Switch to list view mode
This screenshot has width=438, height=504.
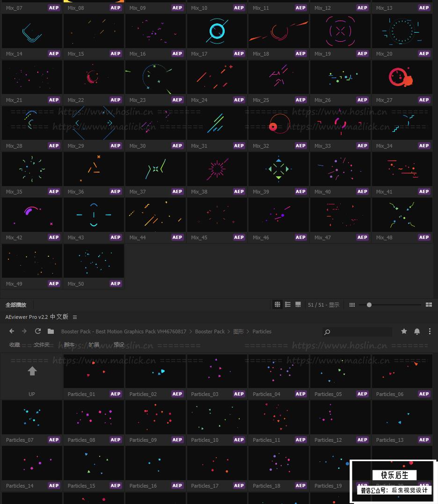pos(288,304)
